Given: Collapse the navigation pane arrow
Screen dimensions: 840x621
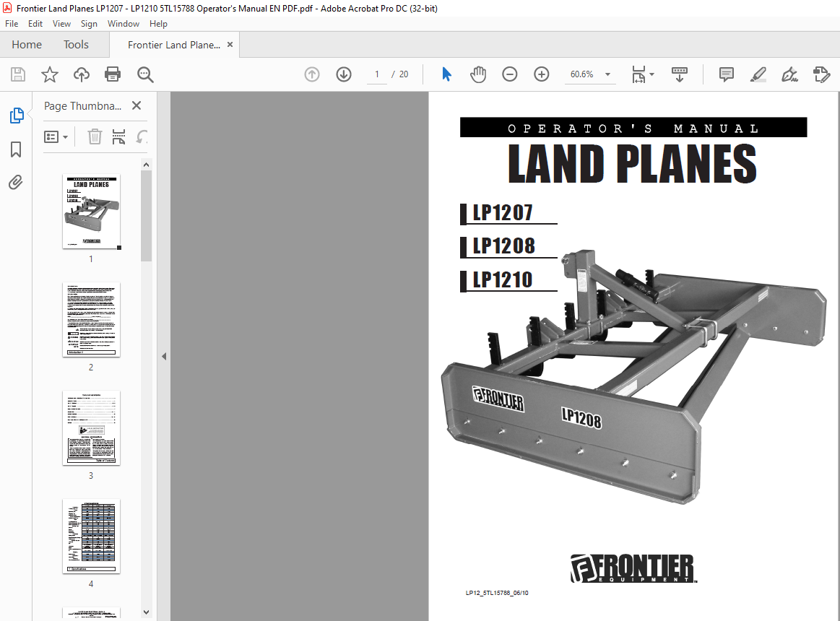Looking at the screenshot, I should coord(164,356).
